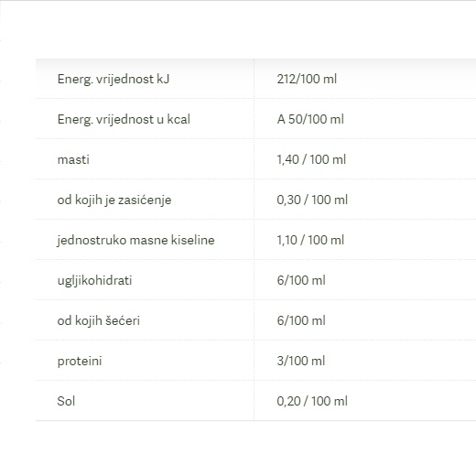This screenshot has height=476, width=476.
Task: Select the 212/100 ml value cell
Action: [307, 79]
